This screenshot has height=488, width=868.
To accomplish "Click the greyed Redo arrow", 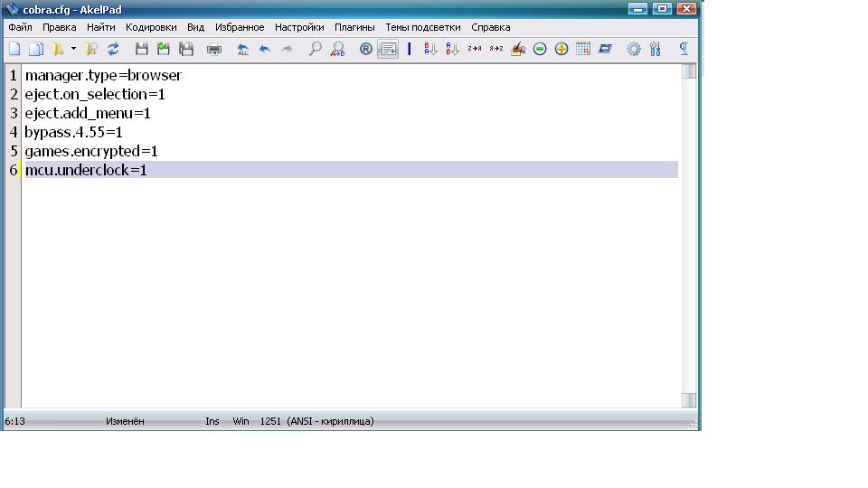I will 287,49.
